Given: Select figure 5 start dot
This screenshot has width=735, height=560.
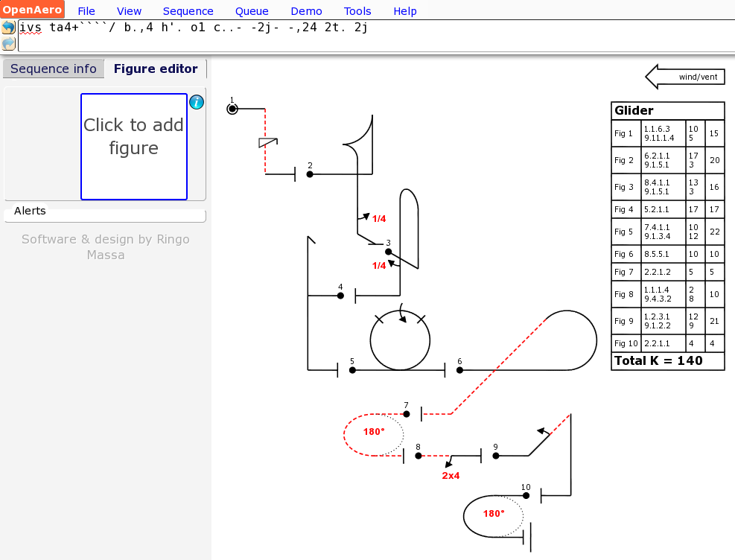Looking at the screenshot, I should tap(352, 370).
